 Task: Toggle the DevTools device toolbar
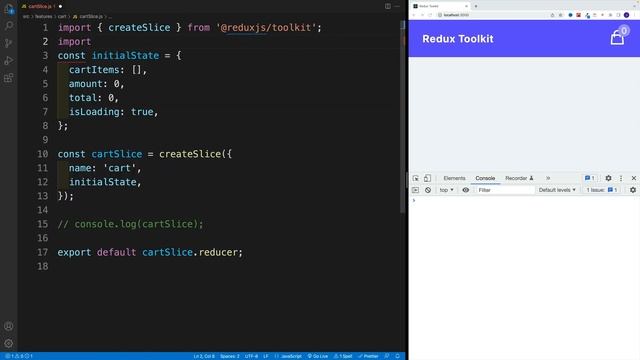pyautogui.click(x=427, y=178)
